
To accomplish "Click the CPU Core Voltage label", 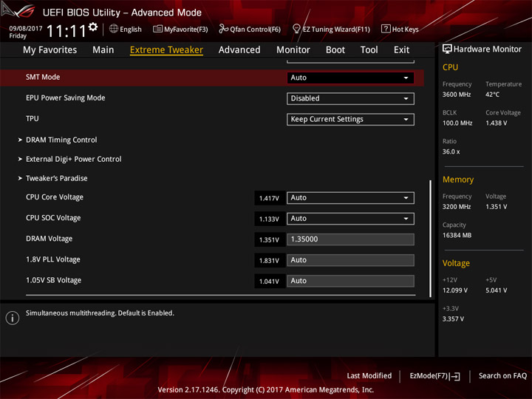I will coord(54,197).
